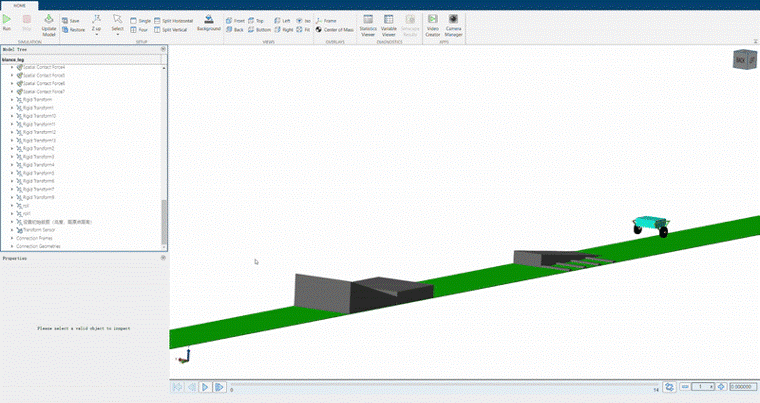Switch to the Front view
760x403 pixels.
click(235, 20)
